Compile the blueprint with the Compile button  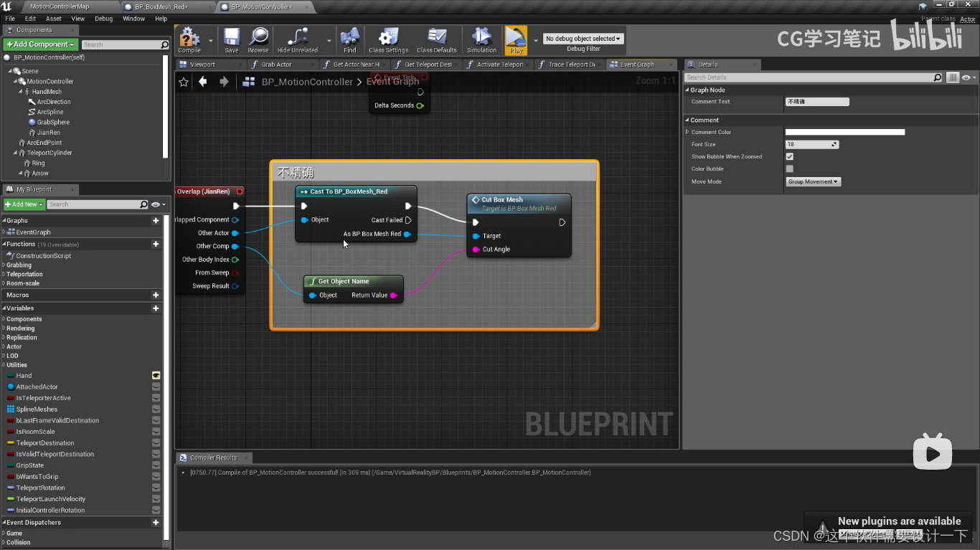tap(189, 40)
